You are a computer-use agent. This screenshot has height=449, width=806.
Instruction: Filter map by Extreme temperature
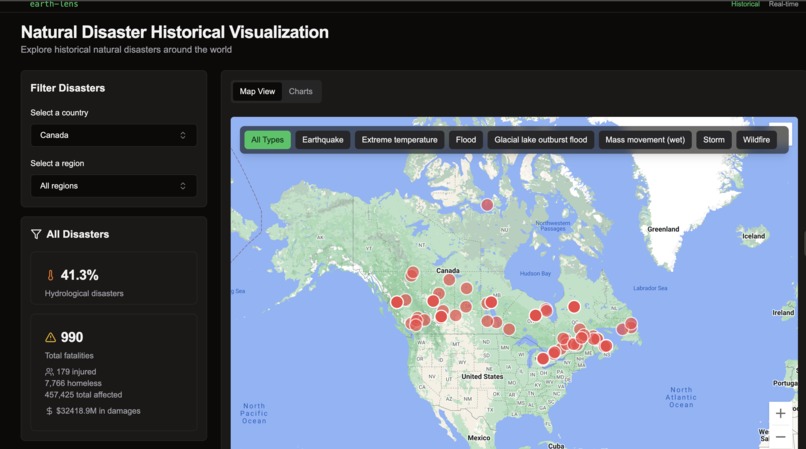click(x=399, y=140)
